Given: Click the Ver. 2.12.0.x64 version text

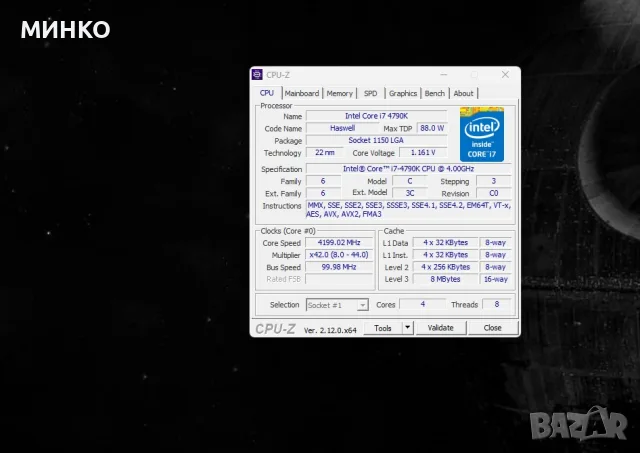Looking at the screenshot, I should (x=330, y=331).
